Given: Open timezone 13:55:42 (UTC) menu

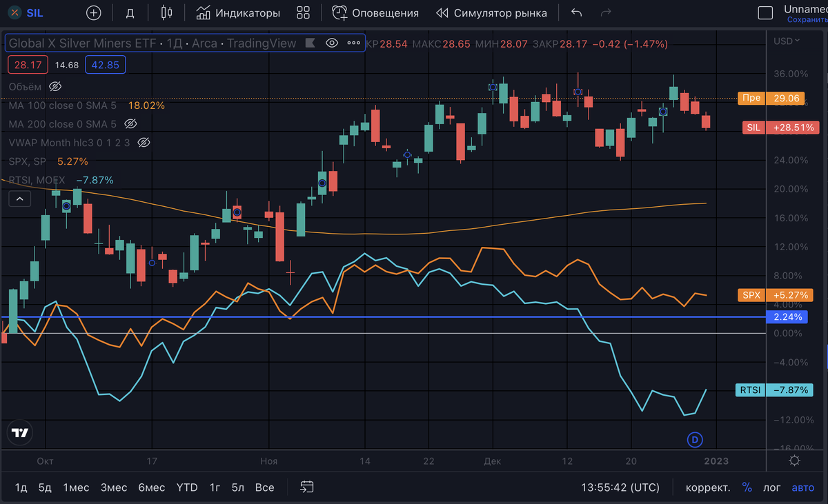Looking at the screenshot, I should (x=622, y=487).
